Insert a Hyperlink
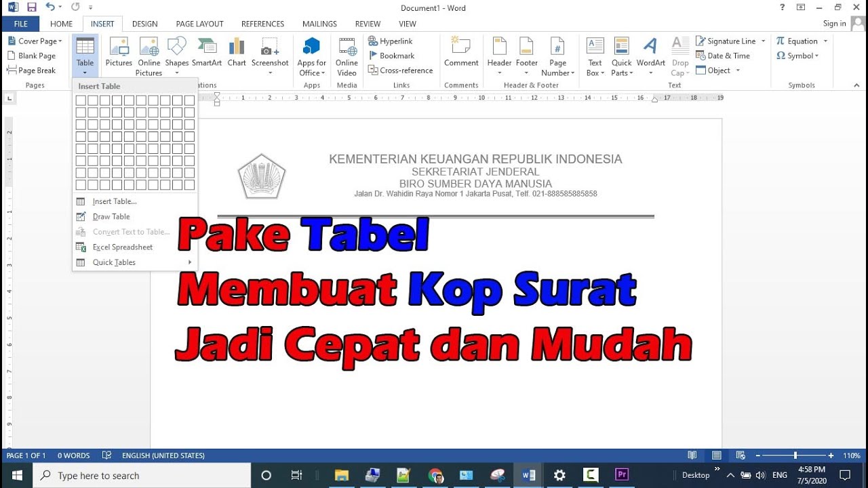This screenshot has width=868, height=488. pyautogui.click(x=391, y=41)
